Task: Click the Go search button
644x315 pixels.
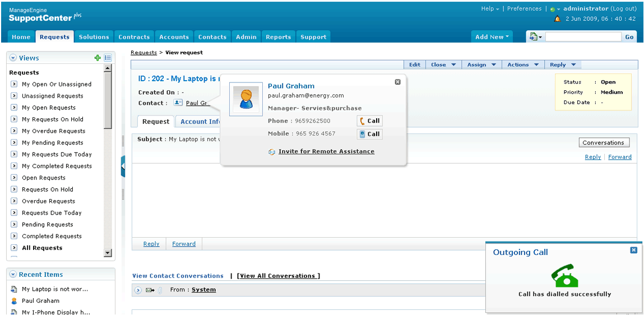Action: [x=629, y=37]
